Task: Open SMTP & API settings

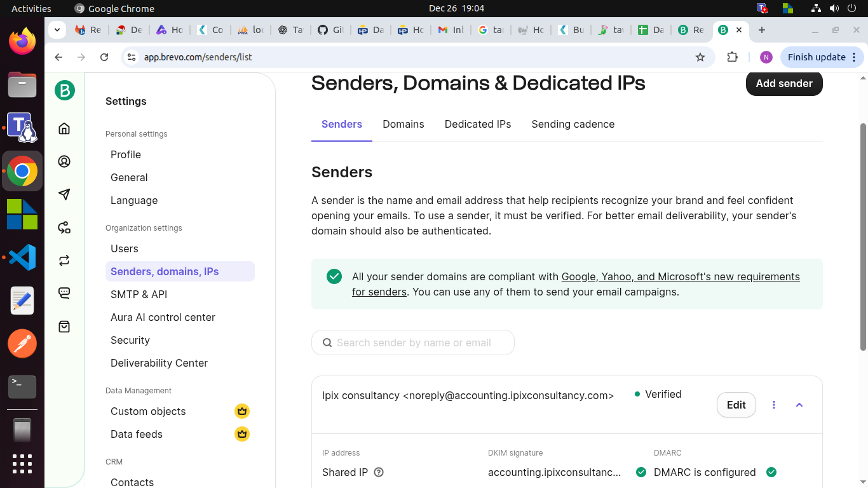Action: (x=139, y=294)
